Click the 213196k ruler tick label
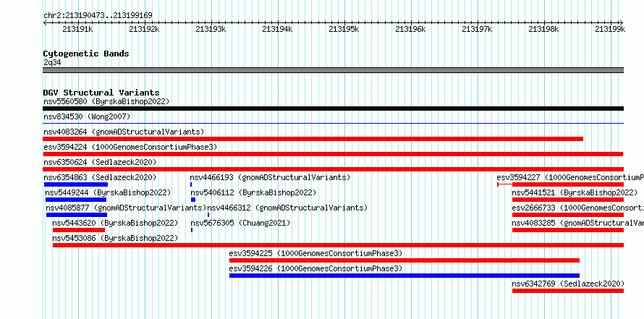The height and width of the screenshot is (319, 644). 410,29
